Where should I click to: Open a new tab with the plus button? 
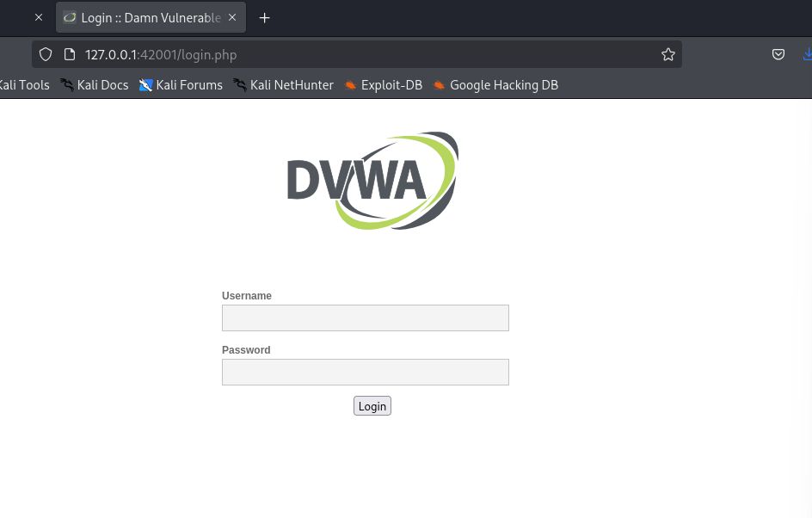pos(265,18)
